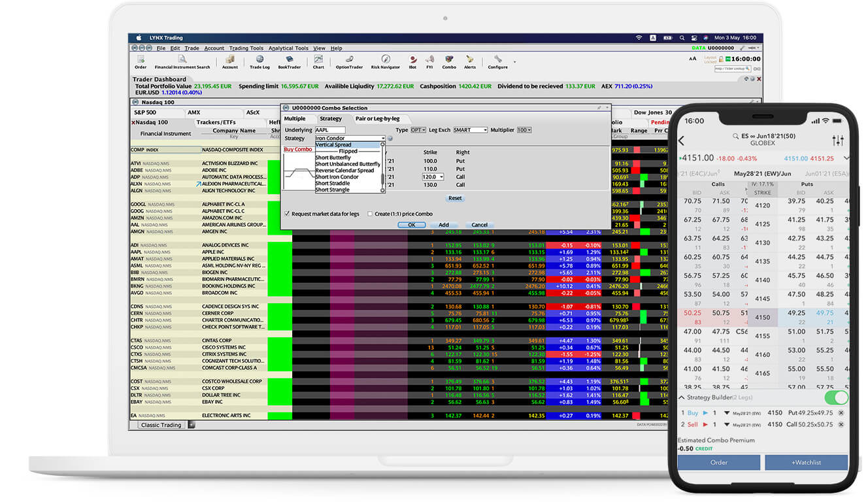Open chain settings sliders icon on phone

838,141
